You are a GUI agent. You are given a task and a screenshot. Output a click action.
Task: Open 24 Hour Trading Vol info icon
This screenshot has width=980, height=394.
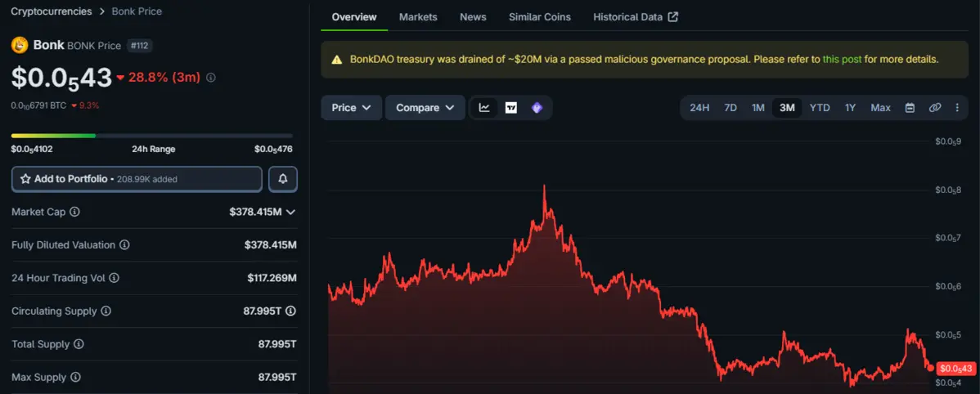point(114,278)
